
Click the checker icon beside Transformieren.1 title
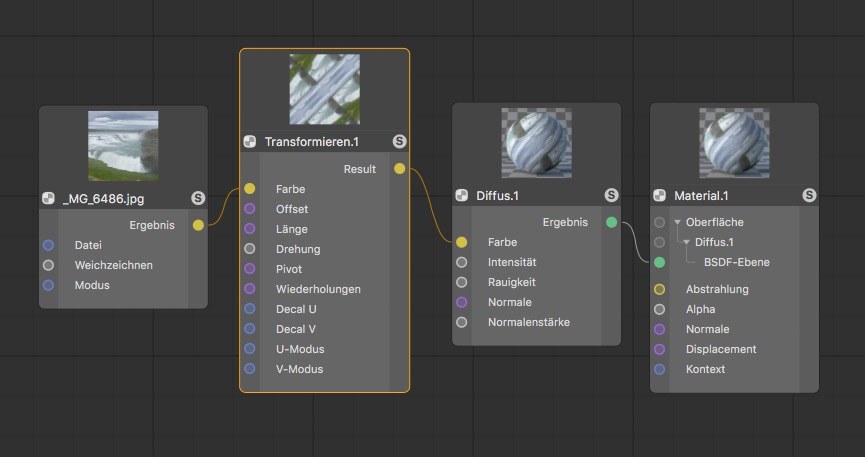click(x=250, y=142)
